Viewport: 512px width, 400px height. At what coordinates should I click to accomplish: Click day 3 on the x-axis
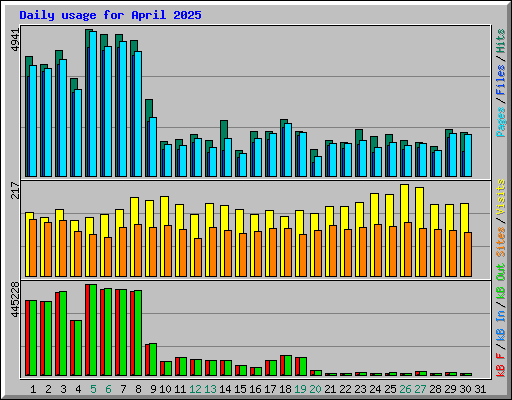point(63,389)
